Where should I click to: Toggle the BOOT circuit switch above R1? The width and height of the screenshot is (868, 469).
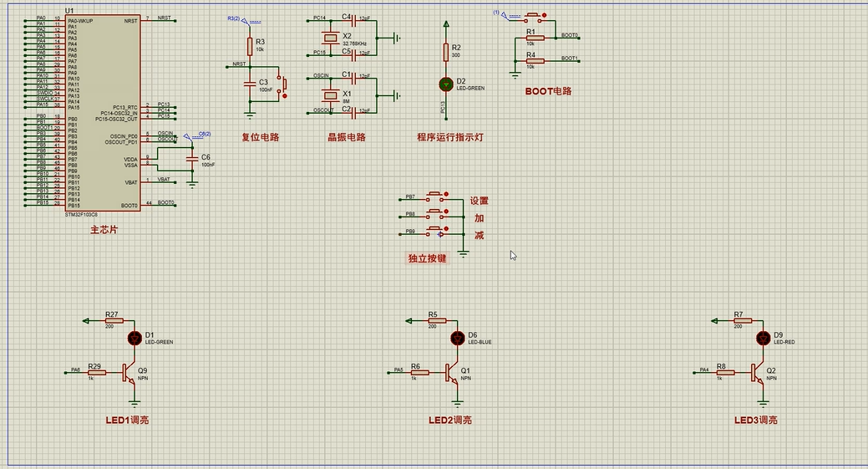pos(533,17)
